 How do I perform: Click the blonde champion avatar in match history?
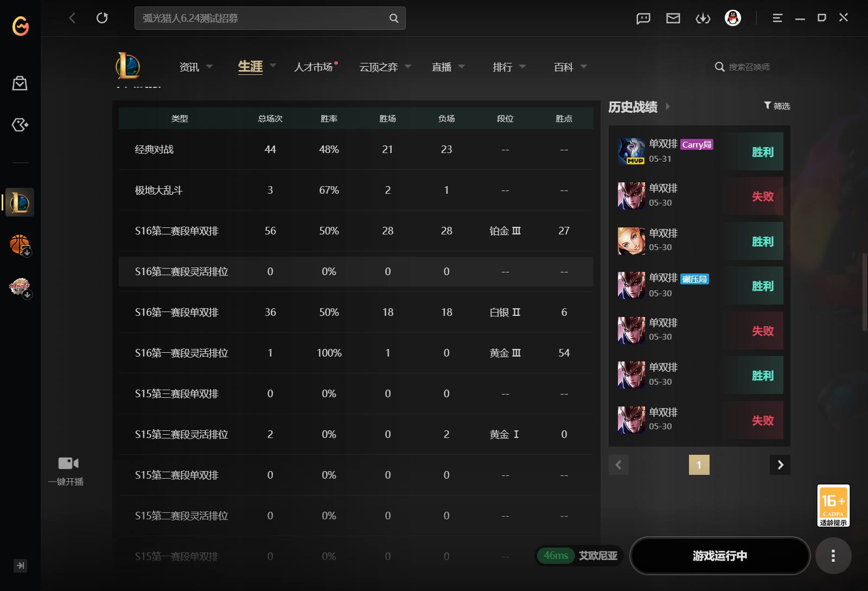click(631, 241)
